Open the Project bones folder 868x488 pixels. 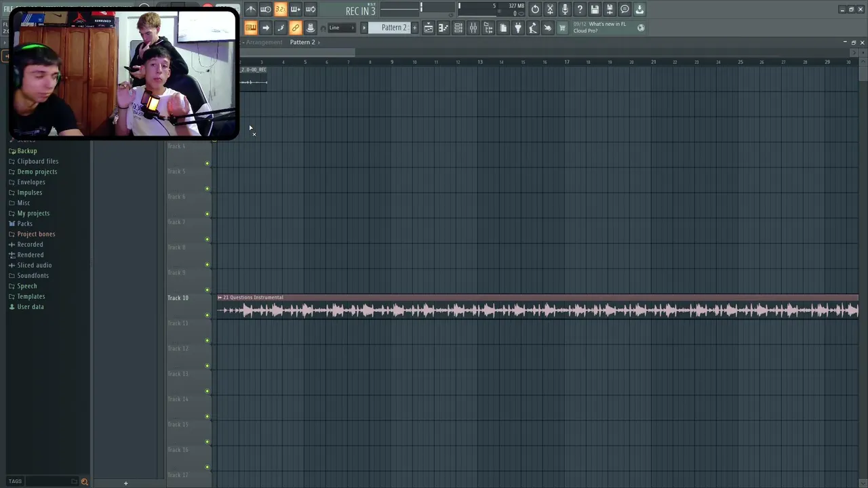31,234
